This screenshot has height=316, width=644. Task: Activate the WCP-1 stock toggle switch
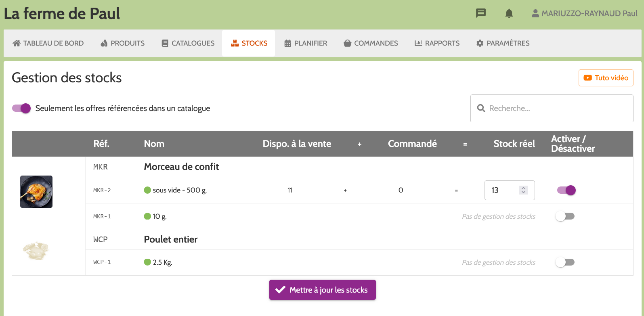[565, 262]
